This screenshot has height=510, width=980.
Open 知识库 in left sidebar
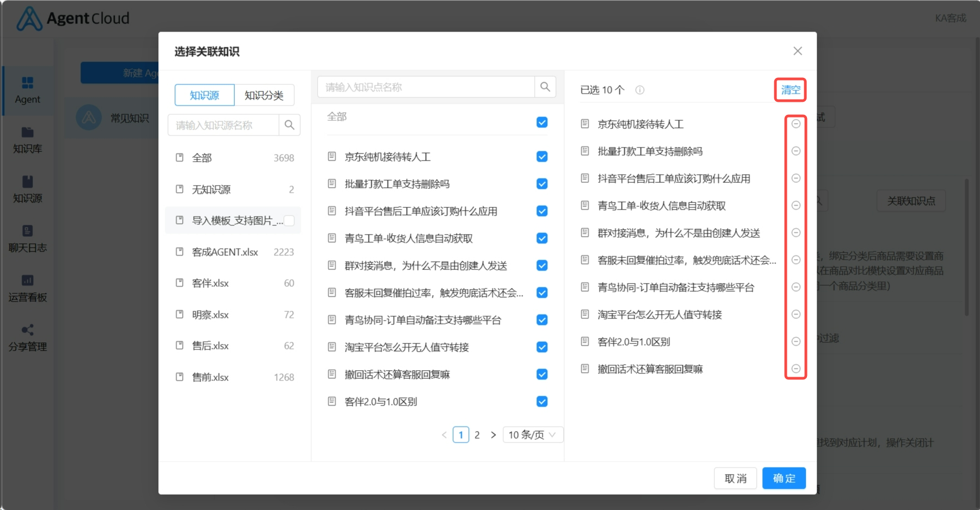click(x=27, y=140)
